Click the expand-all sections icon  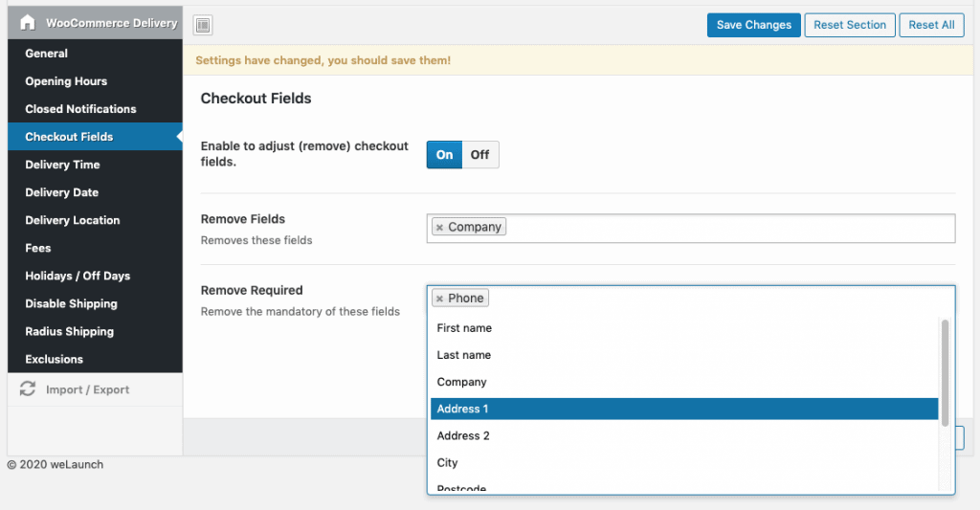click(x=203, y=25)
